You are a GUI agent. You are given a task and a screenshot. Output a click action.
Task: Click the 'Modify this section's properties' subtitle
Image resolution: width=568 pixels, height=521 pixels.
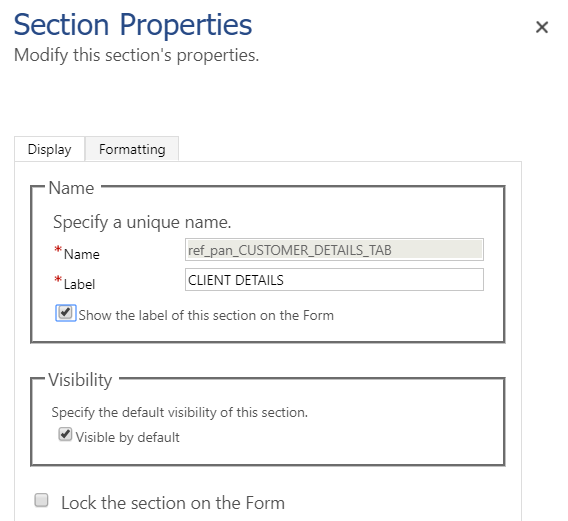point(137,55)
